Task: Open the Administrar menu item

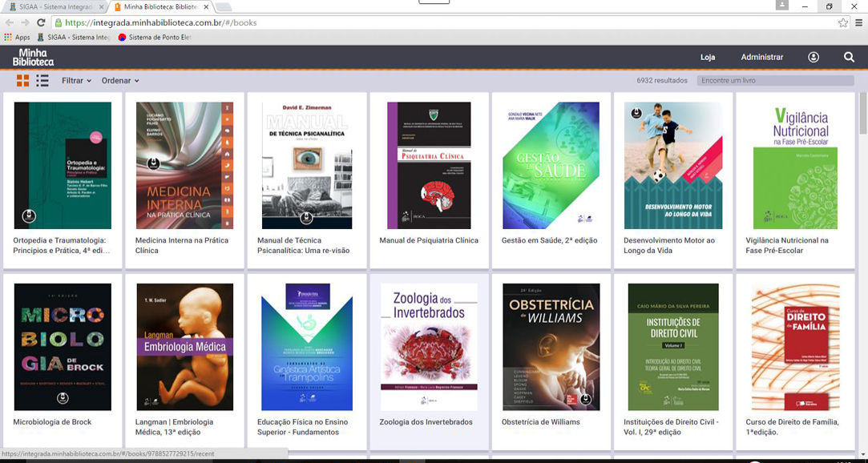Action: pyautogui.click(x=761, y=58)
